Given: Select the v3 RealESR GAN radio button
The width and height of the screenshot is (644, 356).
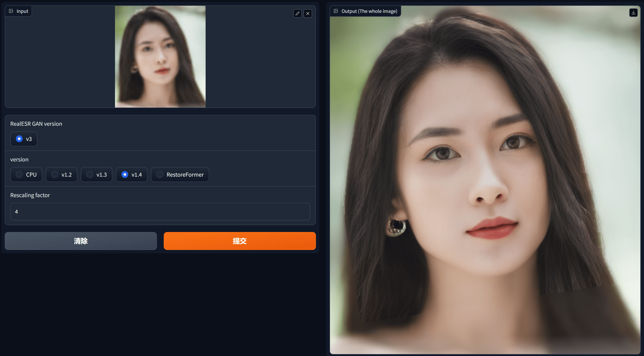Looking at the screenshot, I should [19, 139].
